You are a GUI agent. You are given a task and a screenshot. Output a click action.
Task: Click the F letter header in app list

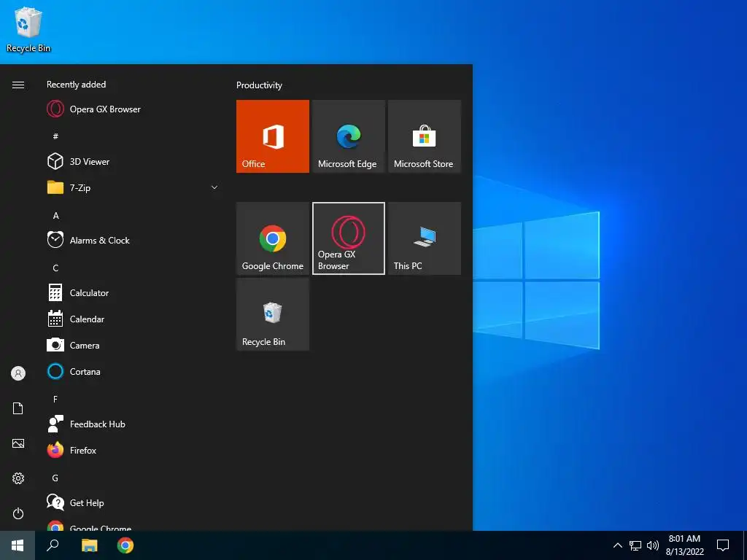pos(55,399)
